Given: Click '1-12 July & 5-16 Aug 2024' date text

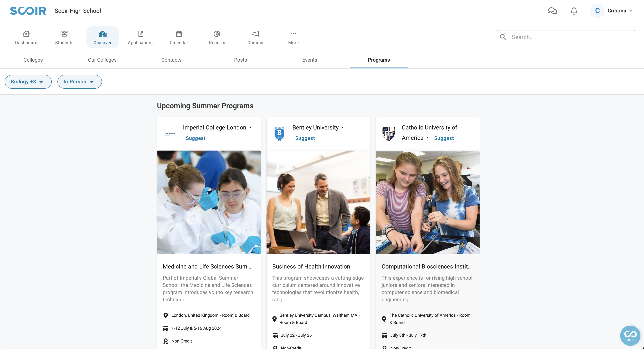Looking at the screenshot, I should click(196, 328).
